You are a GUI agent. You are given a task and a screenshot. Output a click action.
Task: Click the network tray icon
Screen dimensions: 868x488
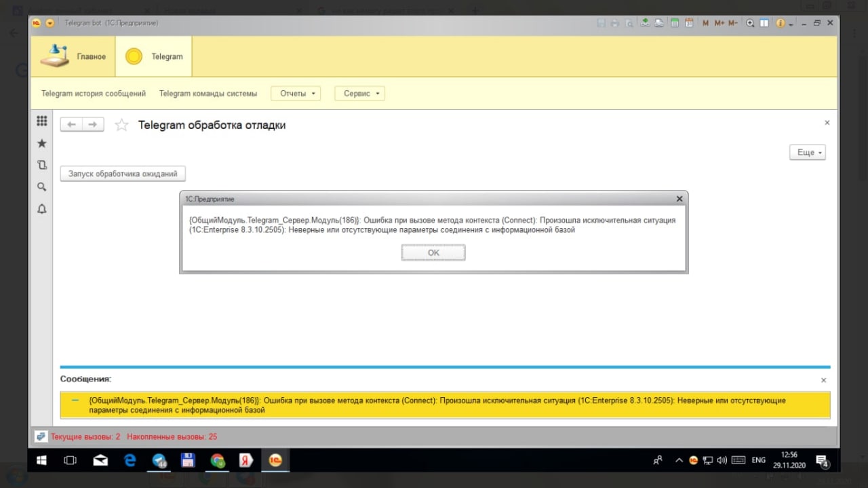(x=708, y=460)
